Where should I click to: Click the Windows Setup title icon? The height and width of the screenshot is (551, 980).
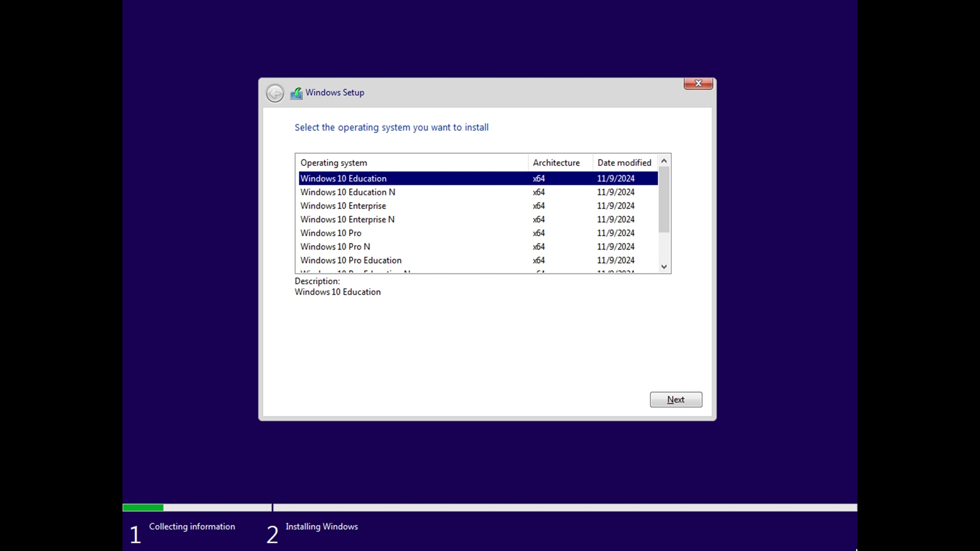[x=296, y=93]
